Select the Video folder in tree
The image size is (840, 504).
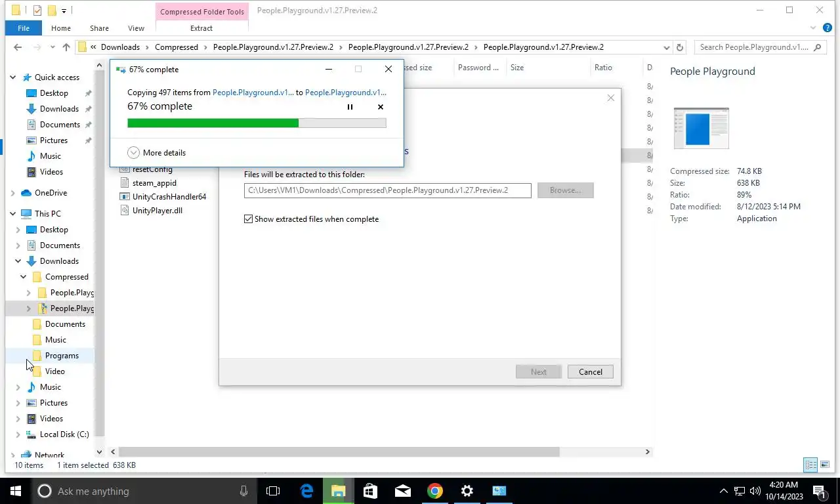click(x=55, y=371)
